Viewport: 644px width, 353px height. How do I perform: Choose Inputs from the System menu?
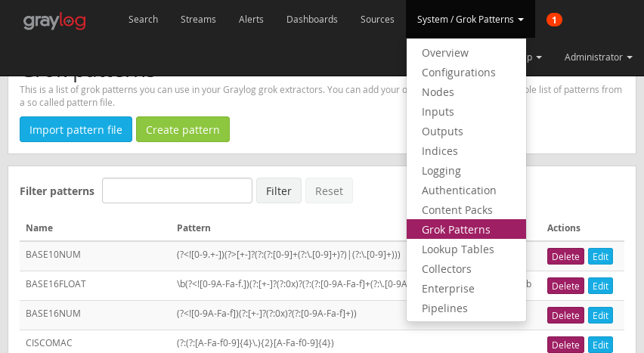point(438,112)
